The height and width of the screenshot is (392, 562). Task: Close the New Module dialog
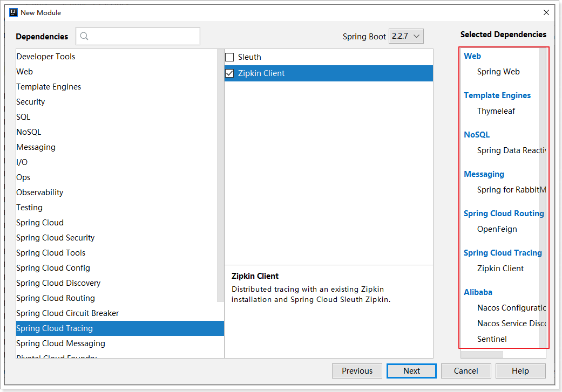coord(546,12)
